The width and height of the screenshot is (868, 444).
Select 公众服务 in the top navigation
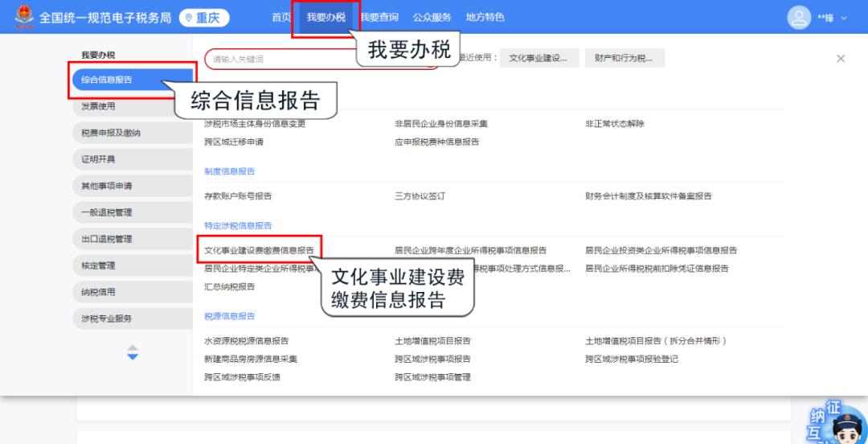point(432,18)
